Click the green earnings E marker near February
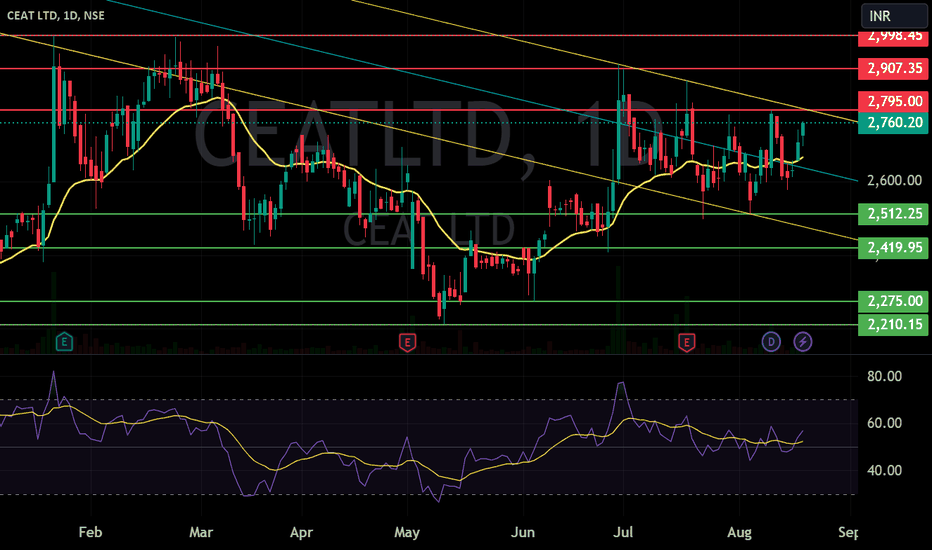 (64, 342)
